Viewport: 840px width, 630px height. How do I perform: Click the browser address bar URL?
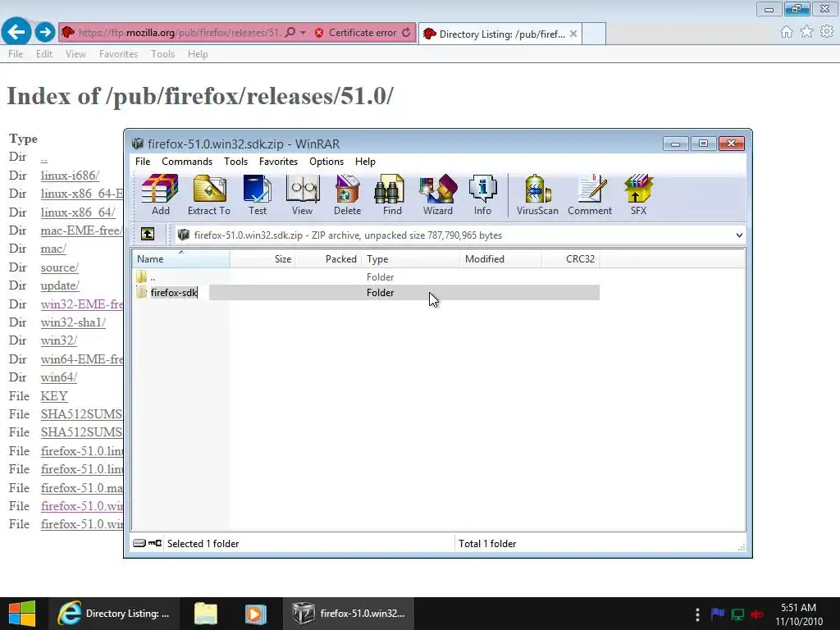point(180,33)
